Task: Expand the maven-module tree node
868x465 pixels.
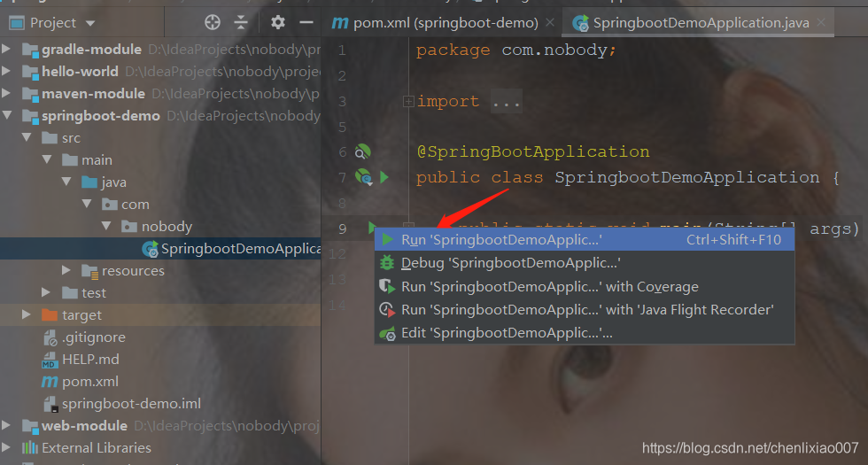Action: (x=6, y=93)
